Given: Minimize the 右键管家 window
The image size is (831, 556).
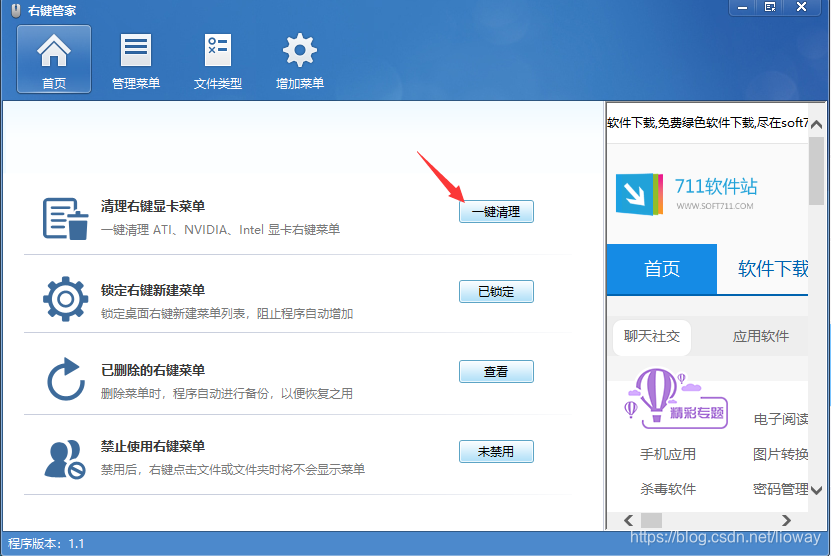Looking at the screenshot, I should tap(742, 7).
